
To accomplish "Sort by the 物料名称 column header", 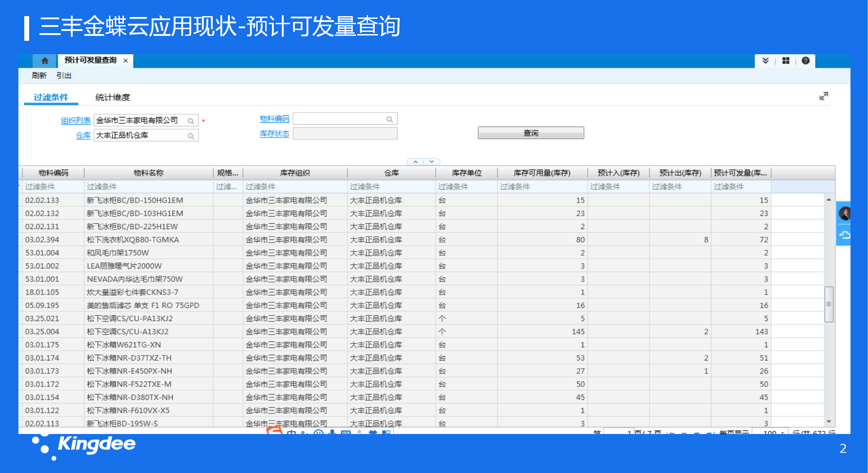I will tap(149, 173).
